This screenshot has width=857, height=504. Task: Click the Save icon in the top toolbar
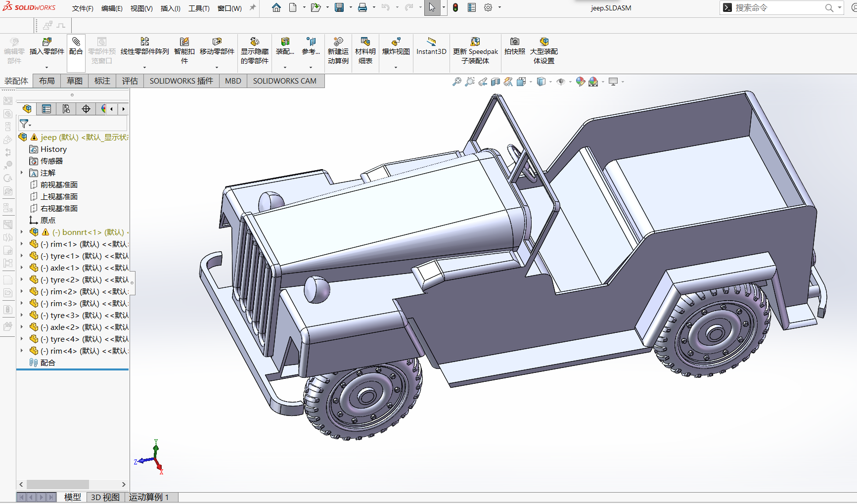pyautogui.click(x=339, y=7)
